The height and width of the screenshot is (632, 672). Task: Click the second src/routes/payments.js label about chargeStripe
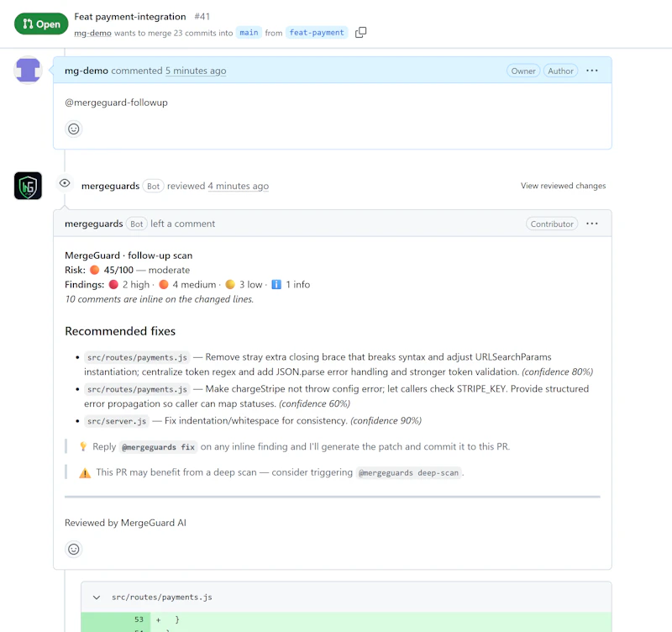[137, 389]
